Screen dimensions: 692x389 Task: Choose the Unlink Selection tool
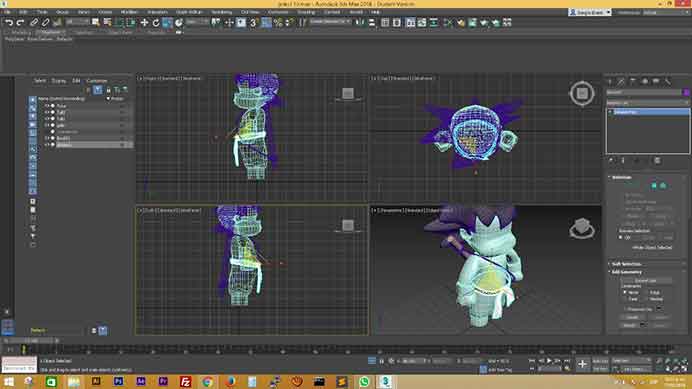point(45,23)
